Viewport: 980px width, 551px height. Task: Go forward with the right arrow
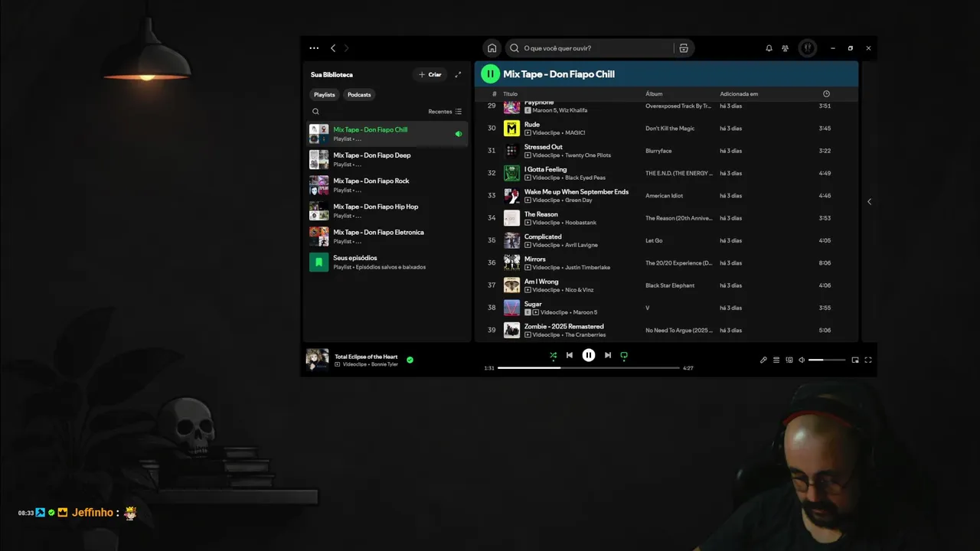346,48
